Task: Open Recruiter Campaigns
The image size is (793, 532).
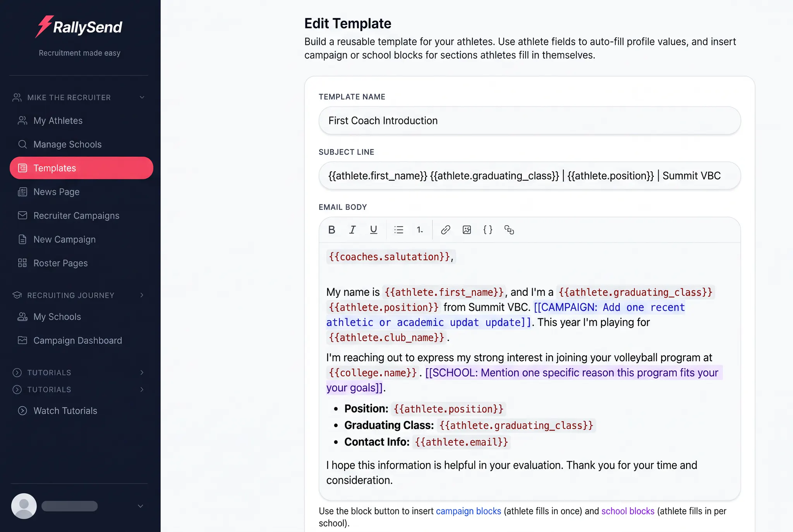Action: click(81, 215)
